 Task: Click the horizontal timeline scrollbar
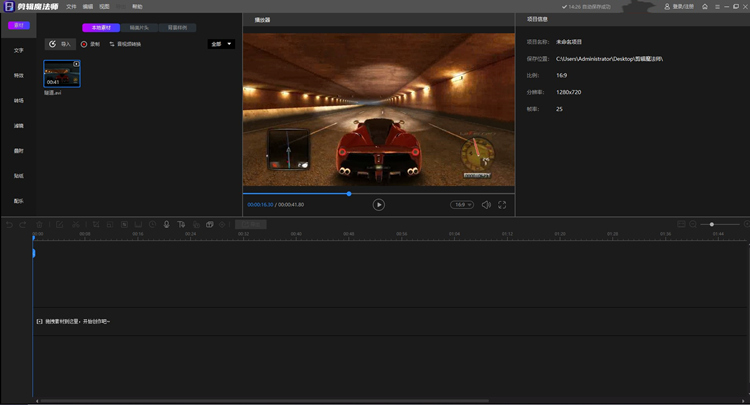tap(265, 401)
